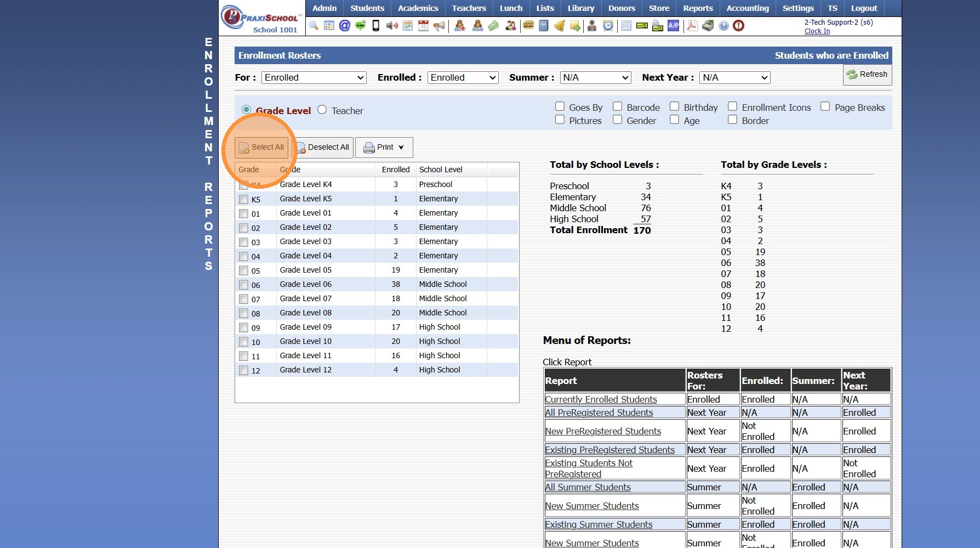Open the Currently Enrolled Students report link
This screenshot has width=980, height=548.
(x=601, y=399)
